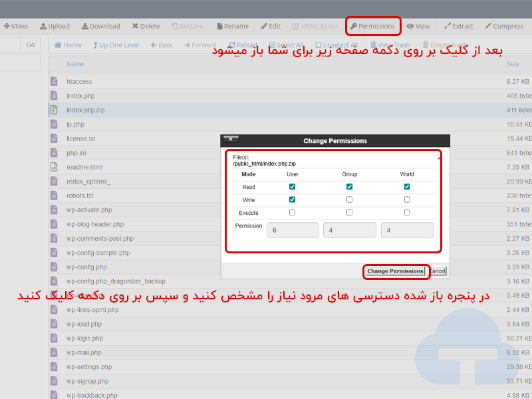Click the Download toolbar button
The image size is (532, 399).
point(101,26)
